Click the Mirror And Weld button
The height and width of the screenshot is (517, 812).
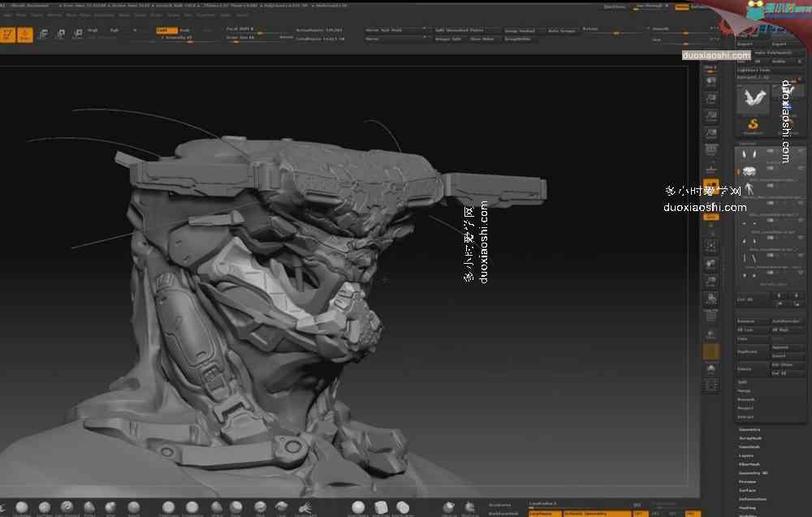pos(395,30)
